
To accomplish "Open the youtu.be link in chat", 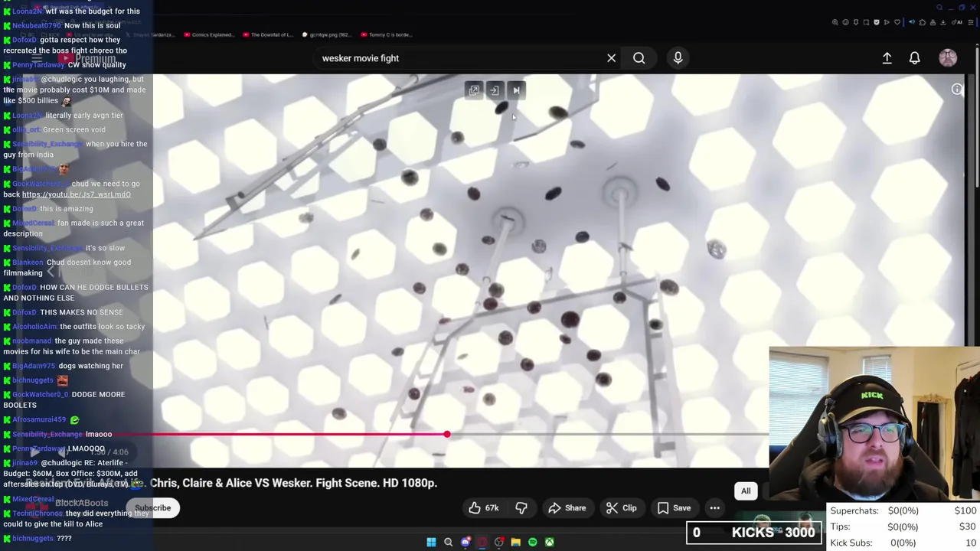I will 77,194.
